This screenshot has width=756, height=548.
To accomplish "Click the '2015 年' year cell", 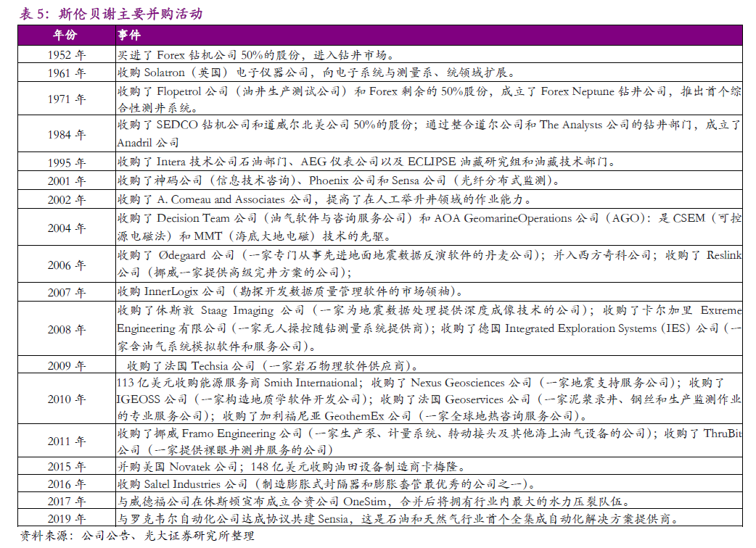I will click(67, 467).
